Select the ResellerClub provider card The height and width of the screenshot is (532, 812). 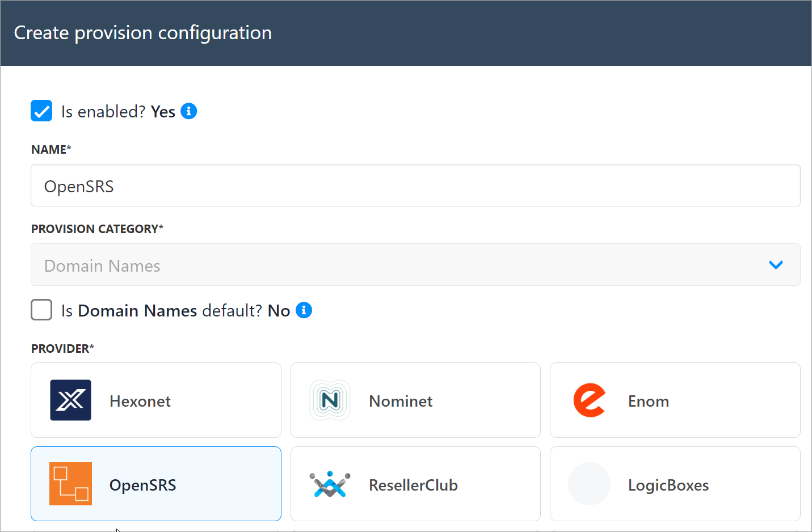(x=415, y=484)
